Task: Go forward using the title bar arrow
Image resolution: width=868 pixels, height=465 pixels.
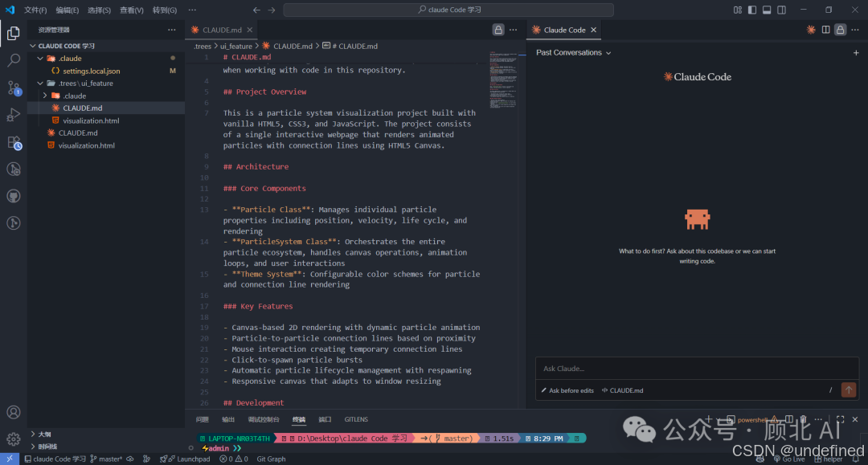Action: point(272,10)
